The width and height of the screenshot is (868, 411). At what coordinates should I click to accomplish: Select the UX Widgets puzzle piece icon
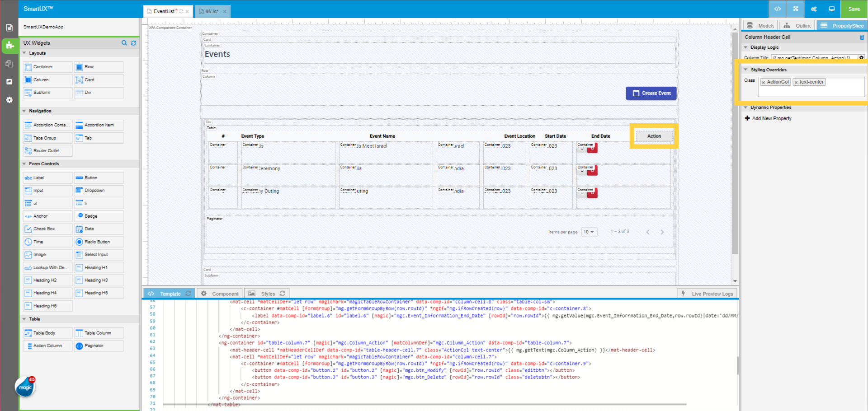point(9,46)
